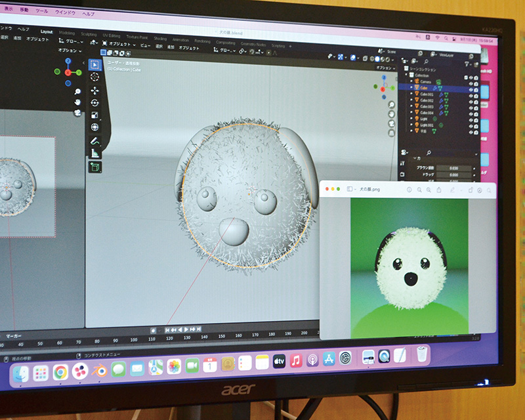This screenshot has height=420, width=525.
Task: Switch to the Modeling workspace tab
Action: click(67, 33)
